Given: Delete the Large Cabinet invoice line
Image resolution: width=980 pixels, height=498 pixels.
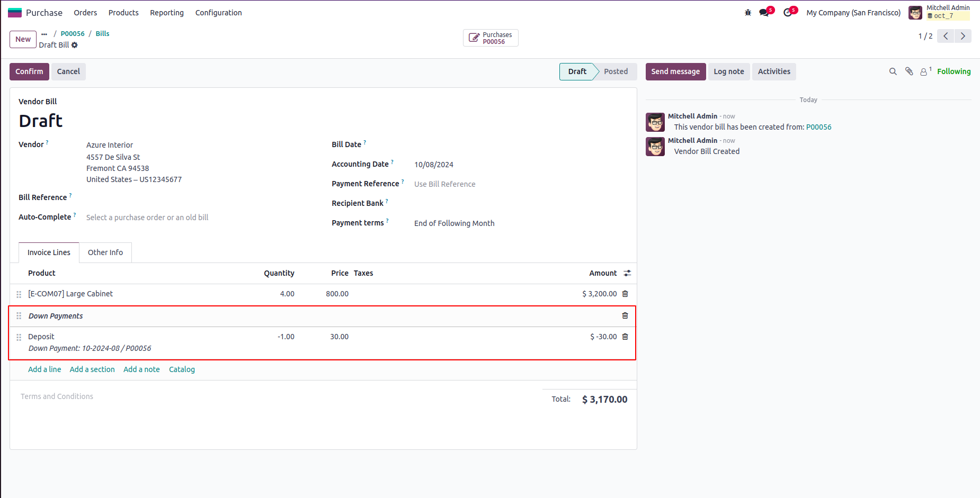Looking at the screenshot, I should [x=625, y=294].
